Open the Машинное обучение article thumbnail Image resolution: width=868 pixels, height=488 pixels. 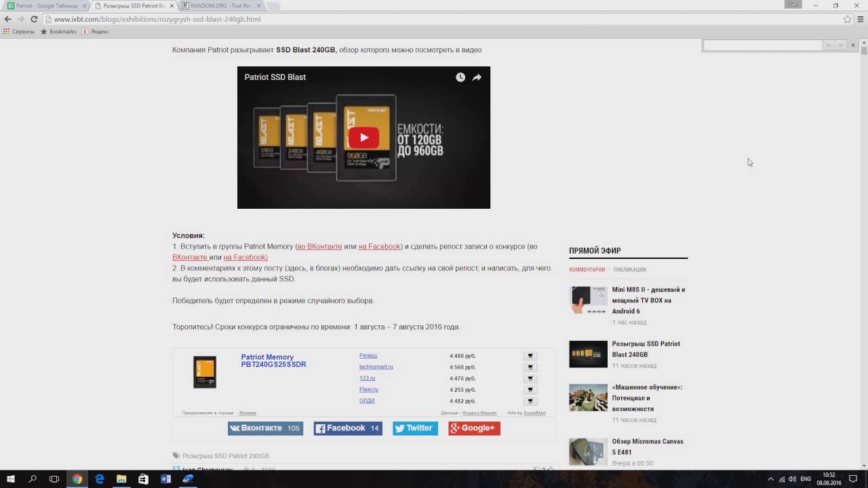coord(588,397)
